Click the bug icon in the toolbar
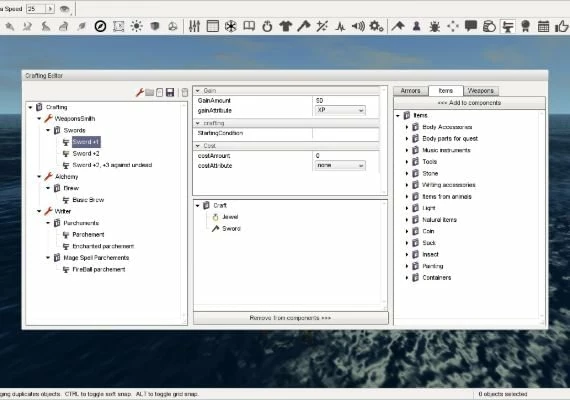Viewport: 570px width, 400px height. coord(434,26)
